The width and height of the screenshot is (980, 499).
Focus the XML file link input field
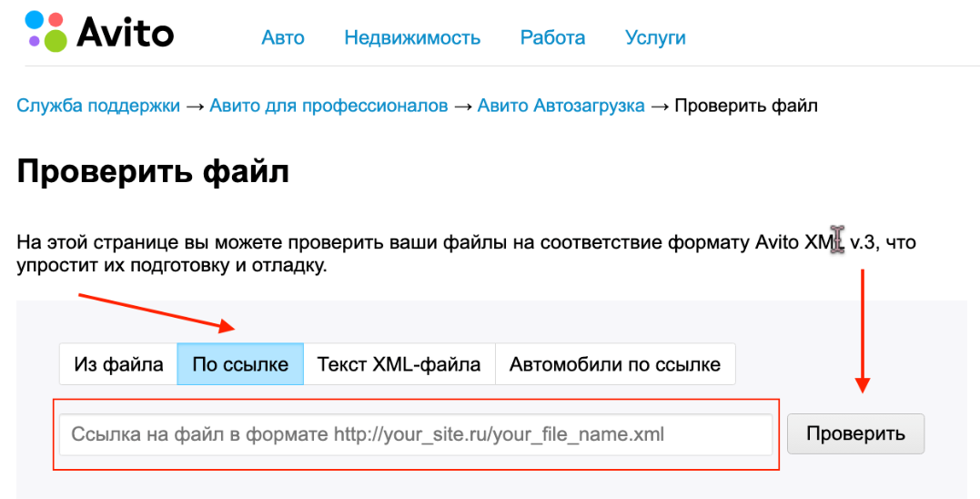(x=416, y=434)
